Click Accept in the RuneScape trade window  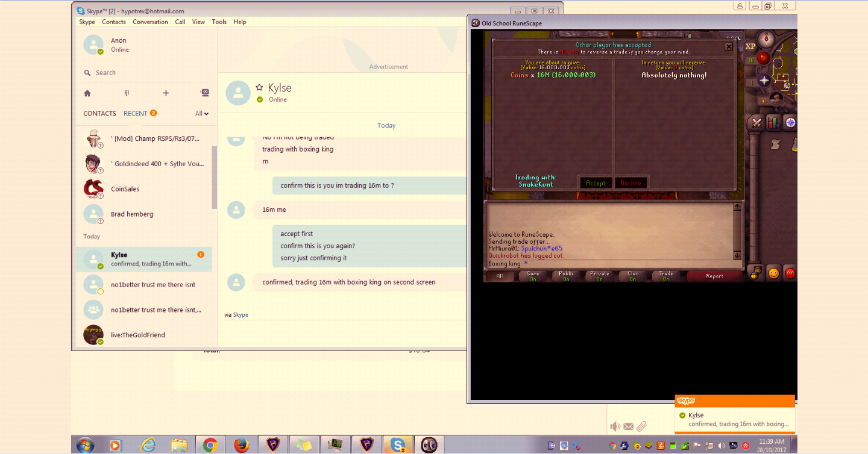click(x=596, y=183)
